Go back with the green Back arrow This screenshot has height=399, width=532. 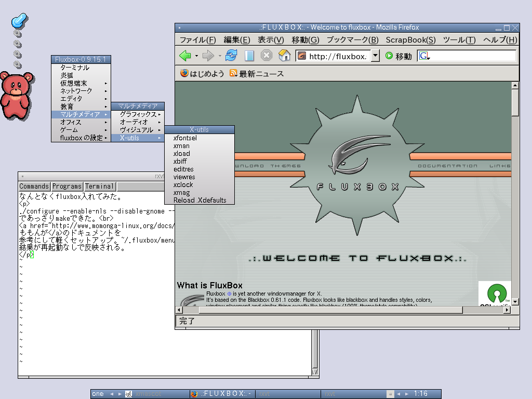(x=185, y=56)
